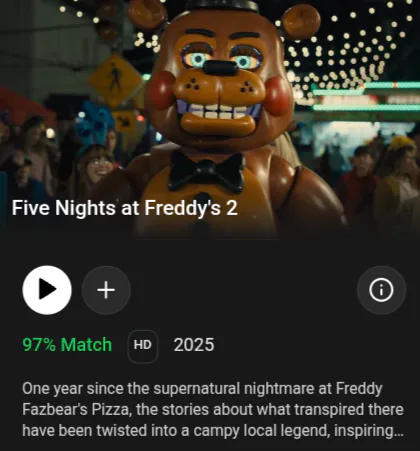Click Freddy's white teeth
This screenshot has height=451, width=420.
coord(217,112)
